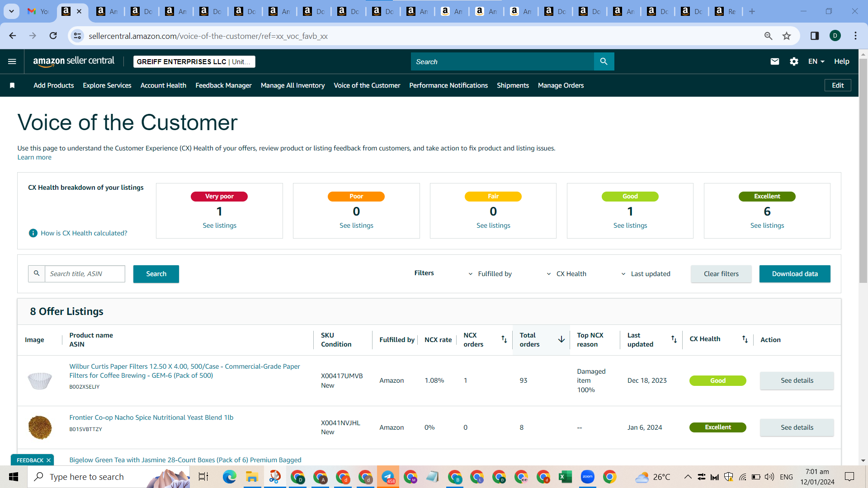
Task: Open the Shipments menu item
Action: coord(513,85)
